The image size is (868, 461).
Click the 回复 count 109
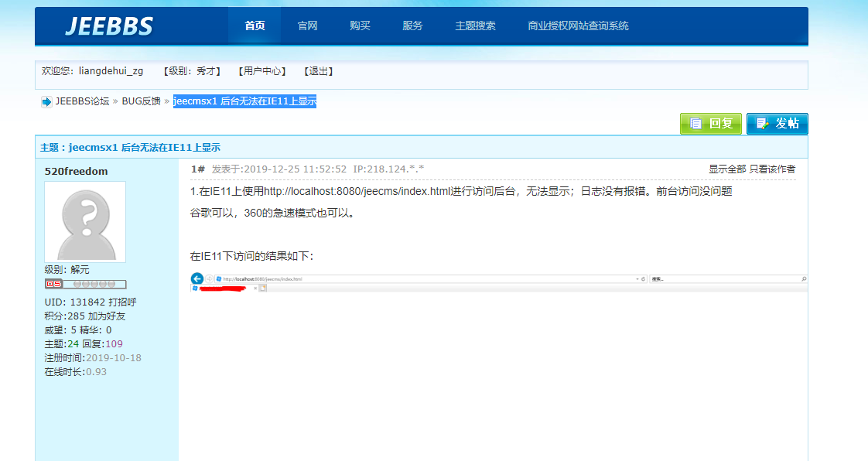click(x=114, y=343)
